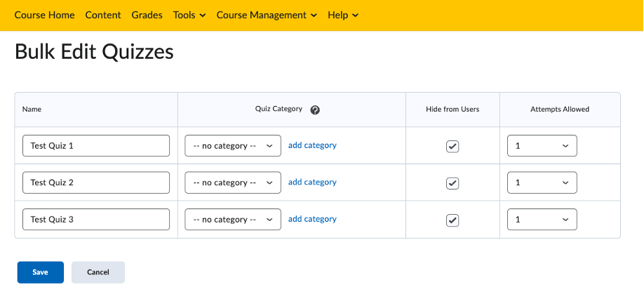Save the bulk quiz edits
644x299 pixels.
point(40,272)
